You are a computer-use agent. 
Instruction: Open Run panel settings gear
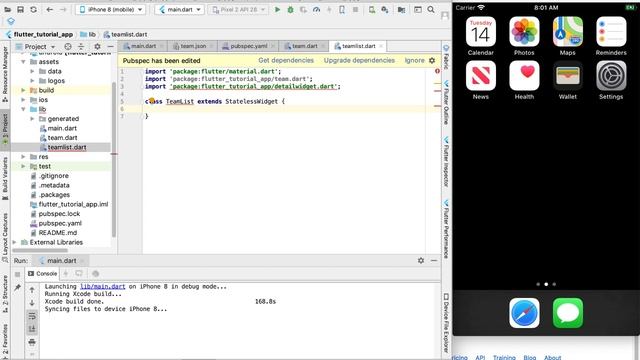click(x=421, y=260)
